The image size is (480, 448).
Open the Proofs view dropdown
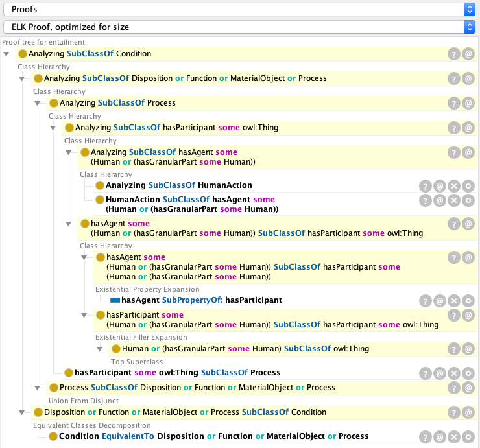point(239,10)
